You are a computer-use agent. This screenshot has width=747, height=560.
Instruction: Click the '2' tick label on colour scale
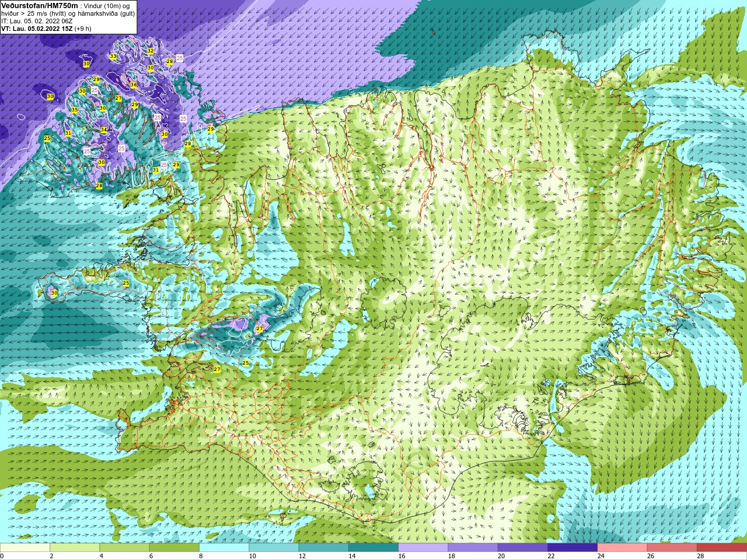click(52, 556)
